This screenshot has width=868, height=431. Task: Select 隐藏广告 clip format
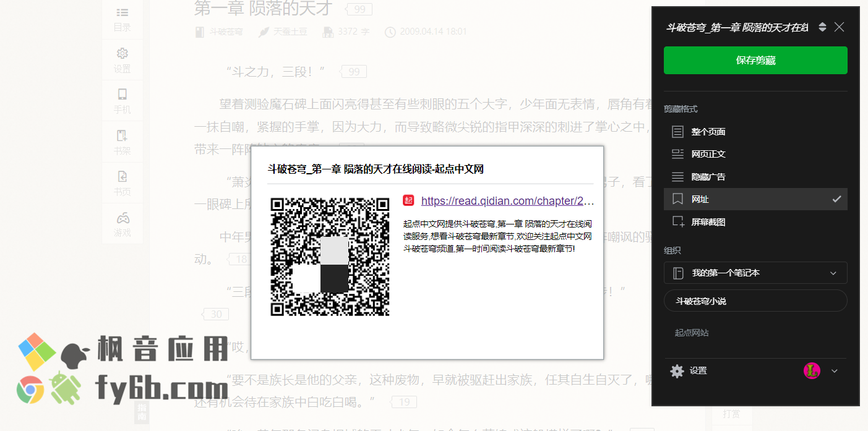tap(755, 177)
